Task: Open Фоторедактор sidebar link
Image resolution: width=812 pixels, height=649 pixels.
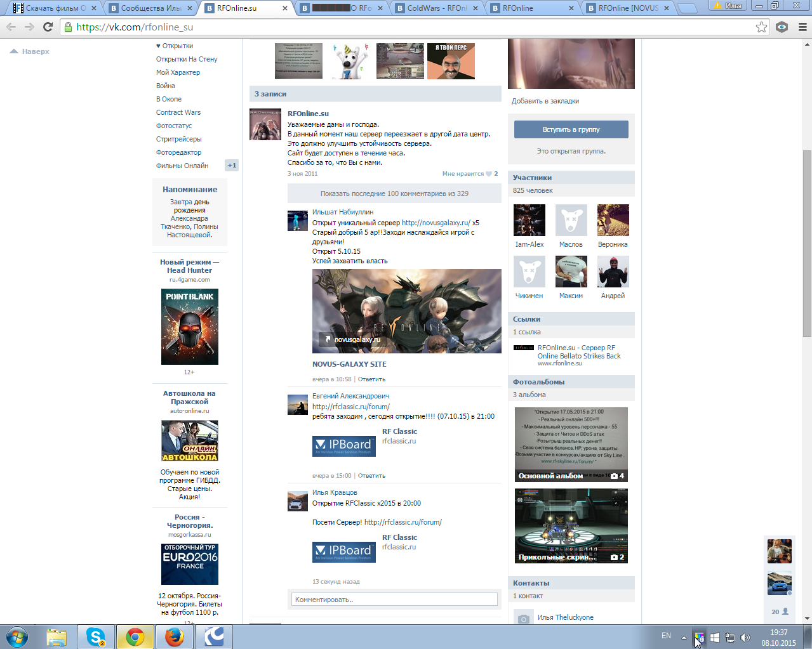Action: click(179, 152)
